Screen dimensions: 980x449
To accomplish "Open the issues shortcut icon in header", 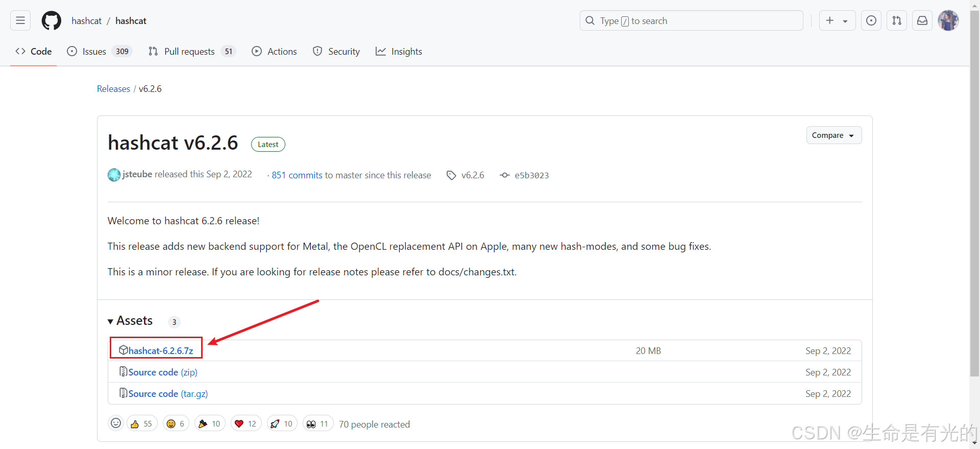I will 871,20.
